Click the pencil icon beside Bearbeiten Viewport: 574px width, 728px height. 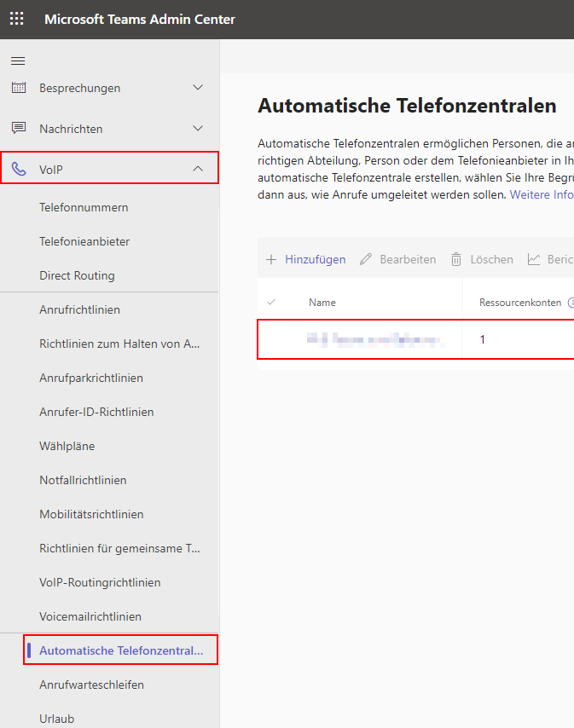tap(366, 259)
